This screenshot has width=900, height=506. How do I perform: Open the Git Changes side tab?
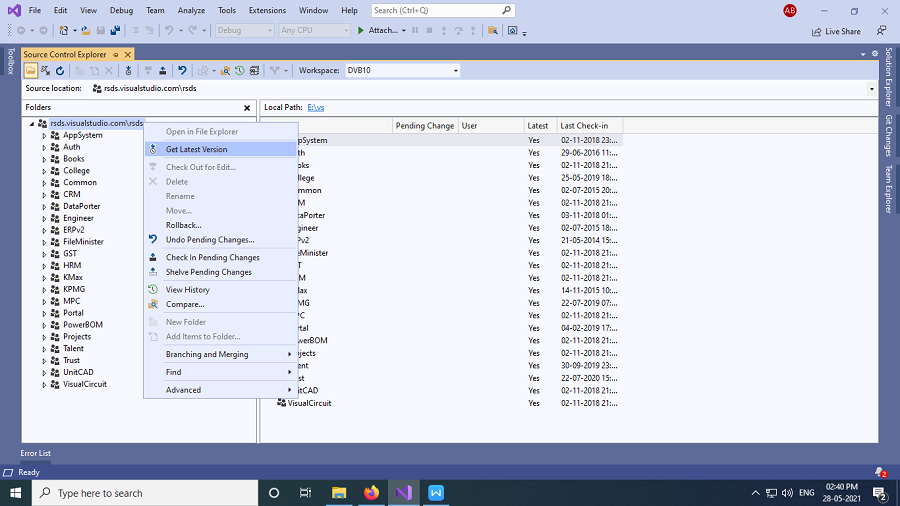[x=889, y=135]
